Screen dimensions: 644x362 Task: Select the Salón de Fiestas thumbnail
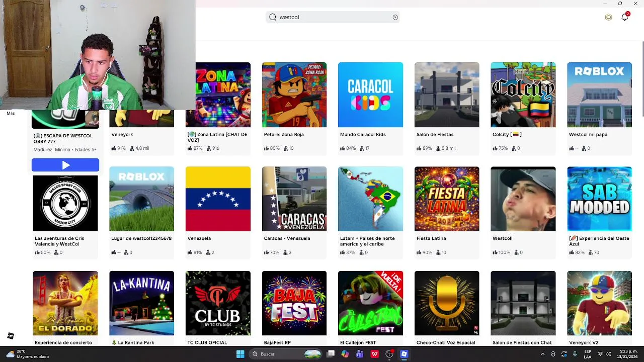pyautogui.click(x=447, y=95)
